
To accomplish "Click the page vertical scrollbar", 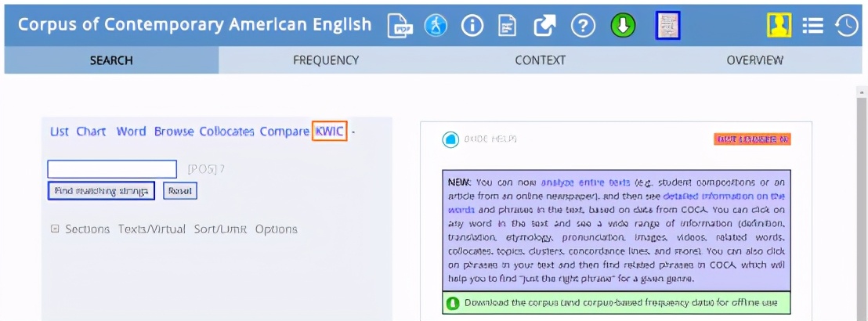I will click(x=862, y=207).
